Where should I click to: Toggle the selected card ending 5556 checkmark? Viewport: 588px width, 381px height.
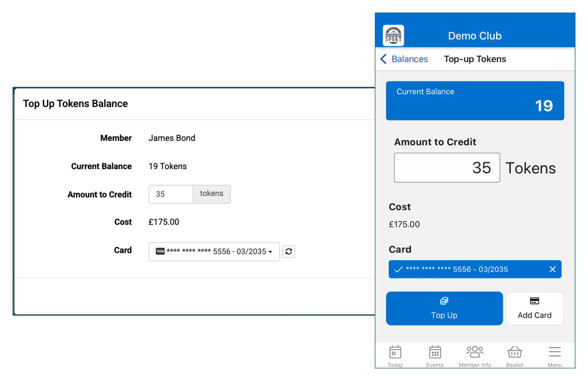pos(399,269)
